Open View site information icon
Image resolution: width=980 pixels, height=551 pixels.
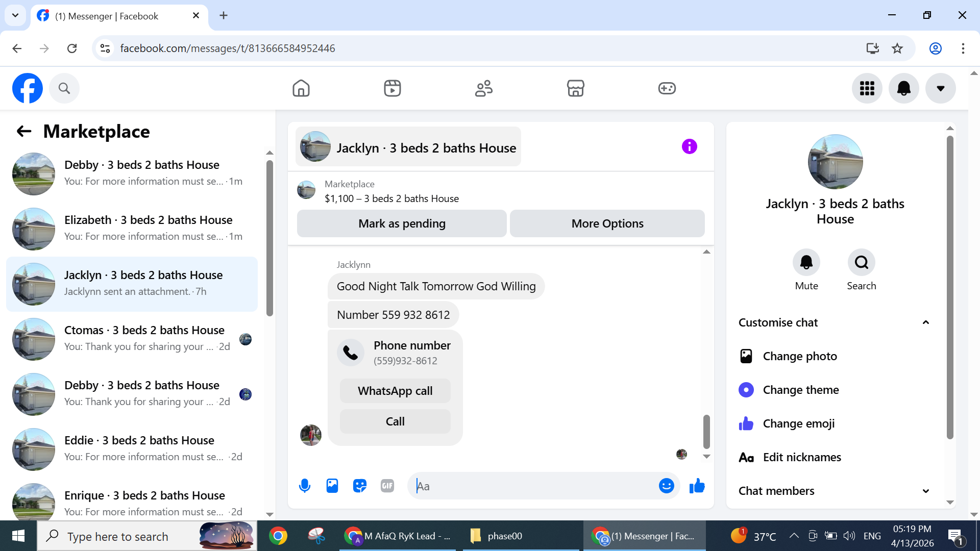click(105, 48)
